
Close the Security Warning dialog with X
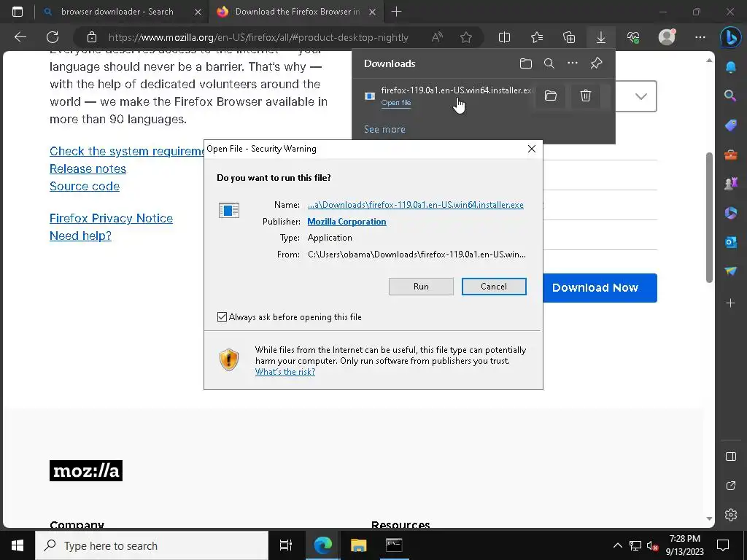[x=532, y=149]
